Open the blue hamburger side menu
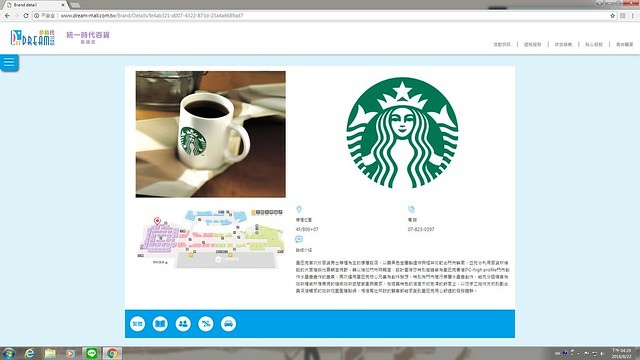 point(9,63)
